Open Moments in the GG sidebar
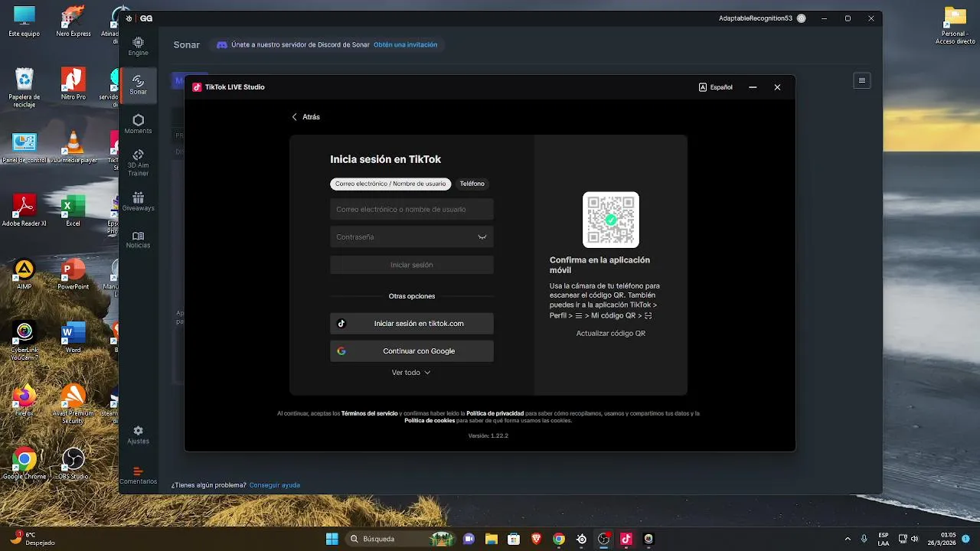980x551 pixels. tap(138, 124)
